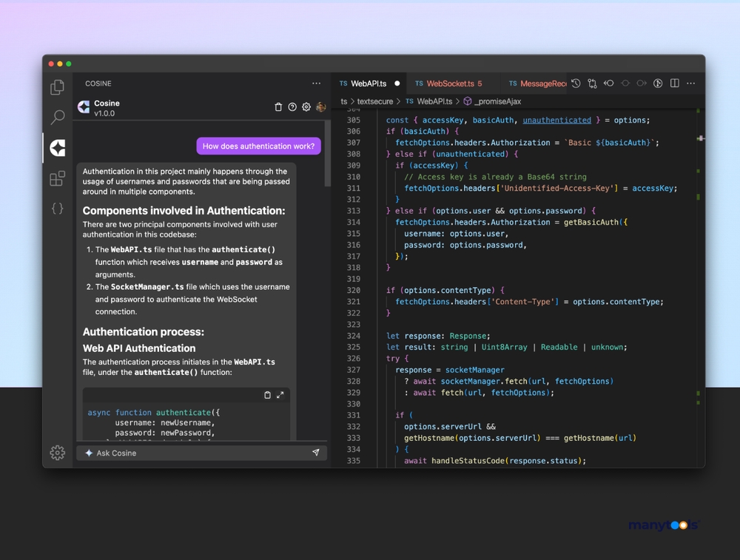
Task: Switch to the WebSocket.ts tab
Action: [x=450, y=84]
